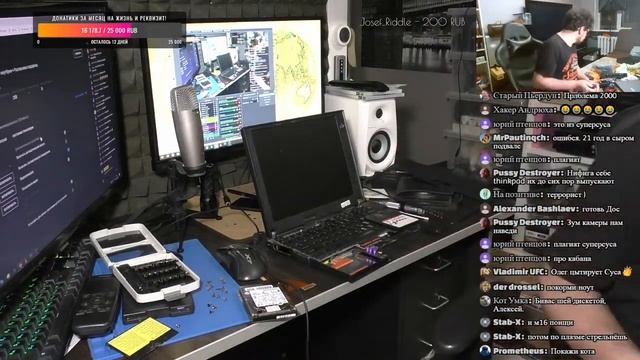
Task: Click Prometheus's chat avatar
Action: [485, 351]
